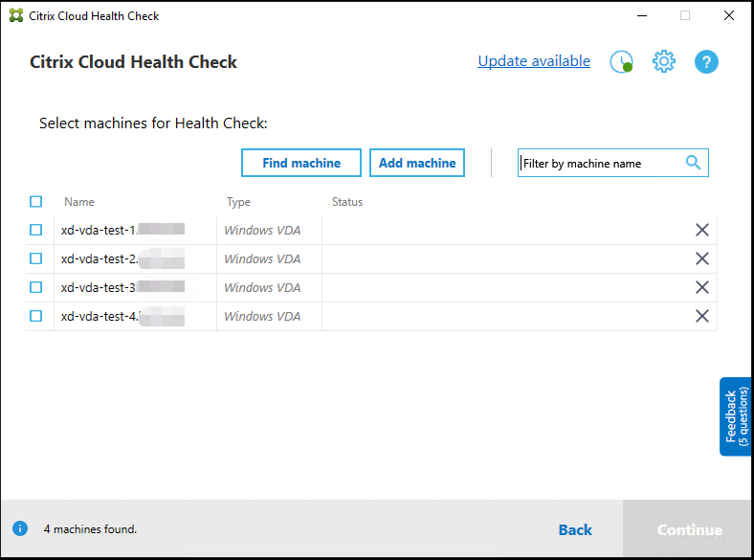754x560 pixels.
Task: Click the Continue button
Action: point(689,530)
